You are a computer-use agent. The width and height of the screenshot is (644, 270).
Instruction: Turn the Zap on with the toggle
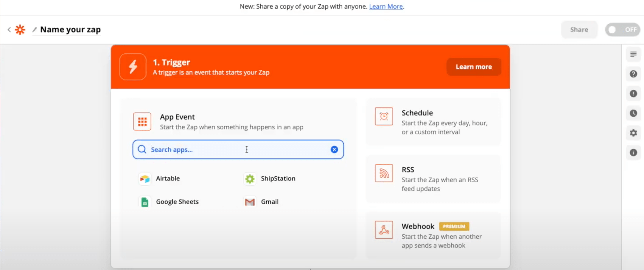(623, 30)
